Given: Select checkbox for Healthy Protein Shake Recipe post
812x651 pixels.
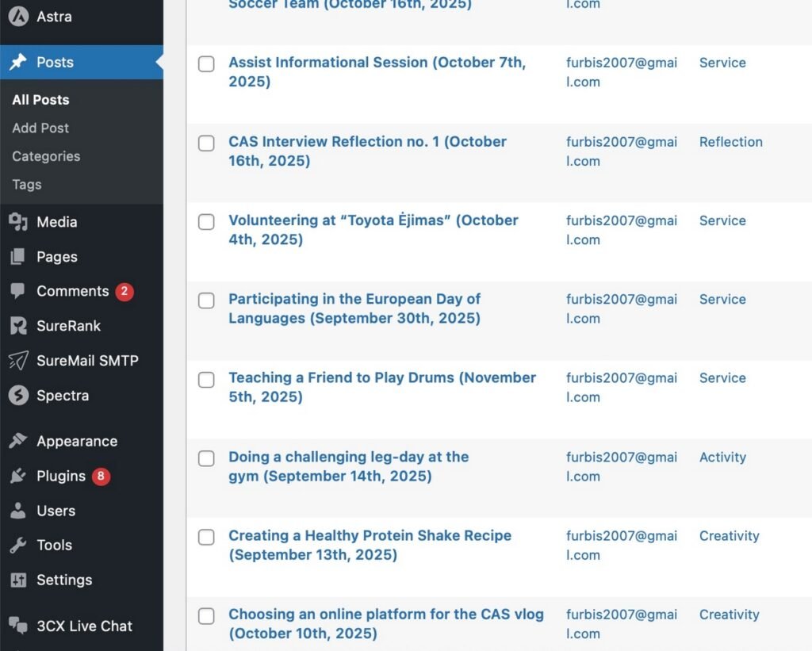Looking at the screenshot, I should pos(206,538).
